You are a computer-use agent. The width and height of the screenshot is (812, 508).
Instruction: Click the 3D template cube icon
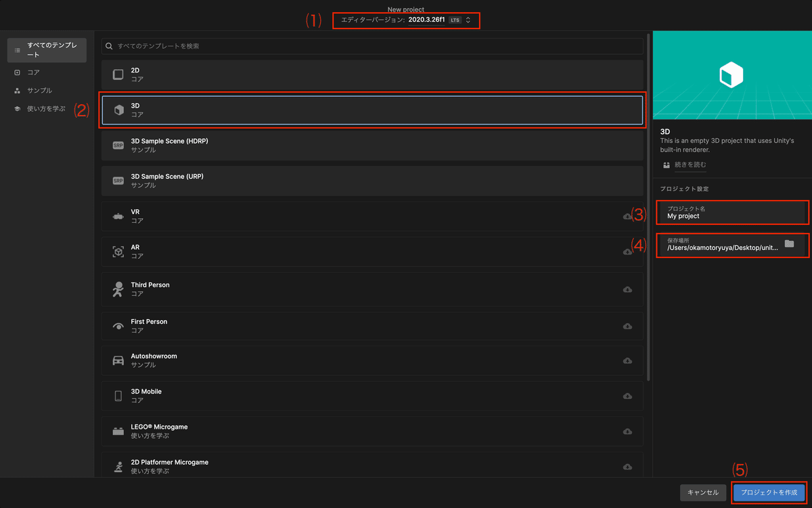tap(118, 110)
